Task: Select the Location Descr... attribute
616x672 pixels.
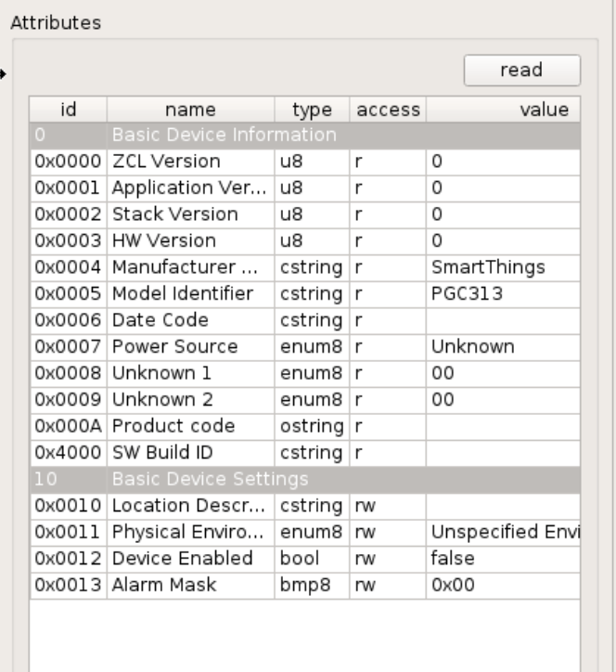Action: pos(190,506)
